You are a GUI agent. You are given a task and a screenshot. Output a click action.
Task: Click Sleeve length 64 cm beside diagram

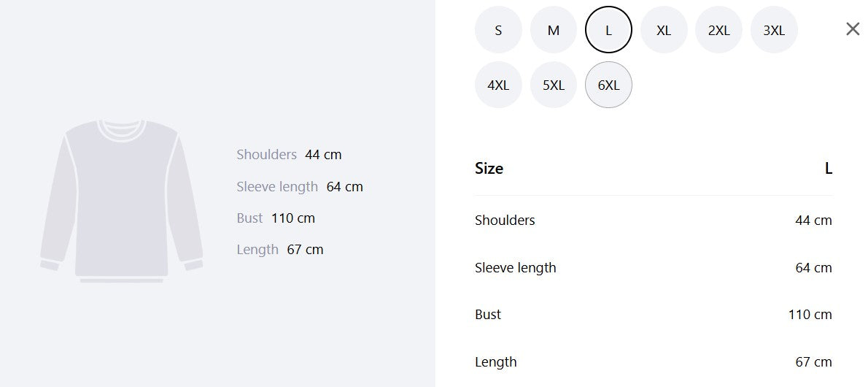tap(300, 187)
